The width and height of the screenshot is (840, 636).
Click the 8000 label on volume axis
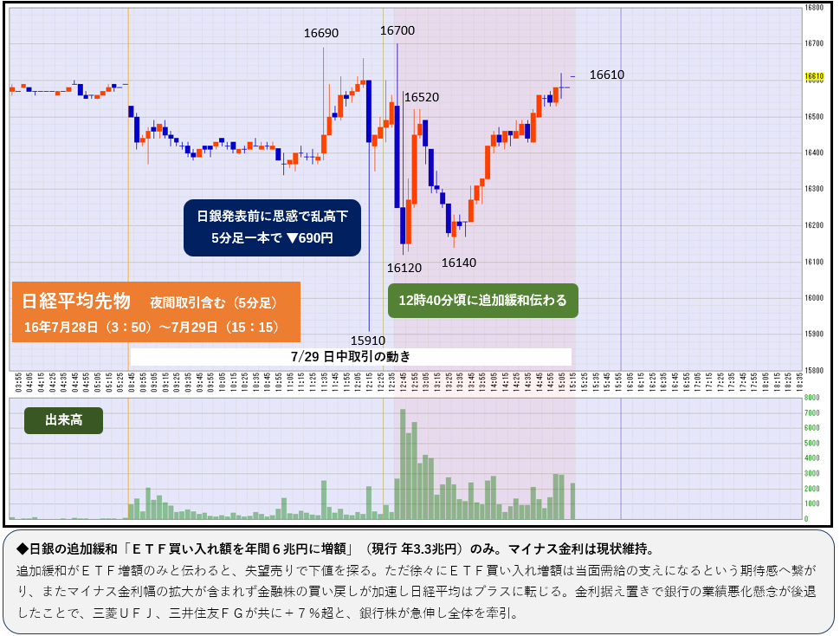point(811,397)
